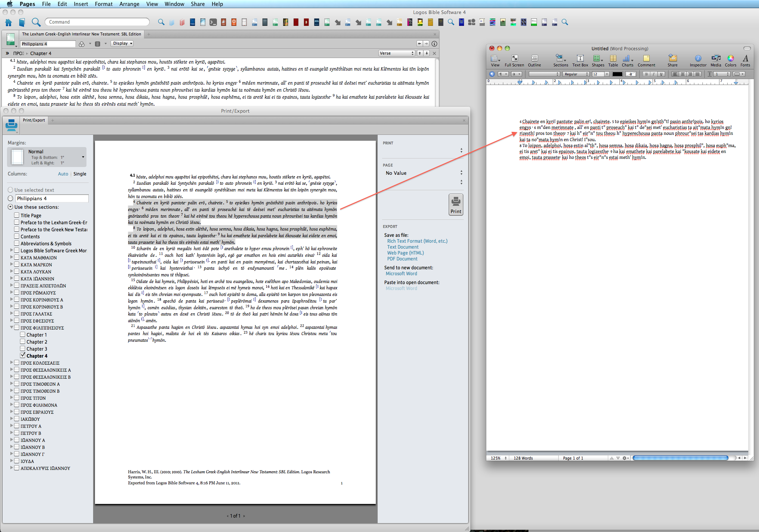Expand the ΚΑΤΑ ΙΩΑΝΝΗΝ section

click(x=11, y=278)
